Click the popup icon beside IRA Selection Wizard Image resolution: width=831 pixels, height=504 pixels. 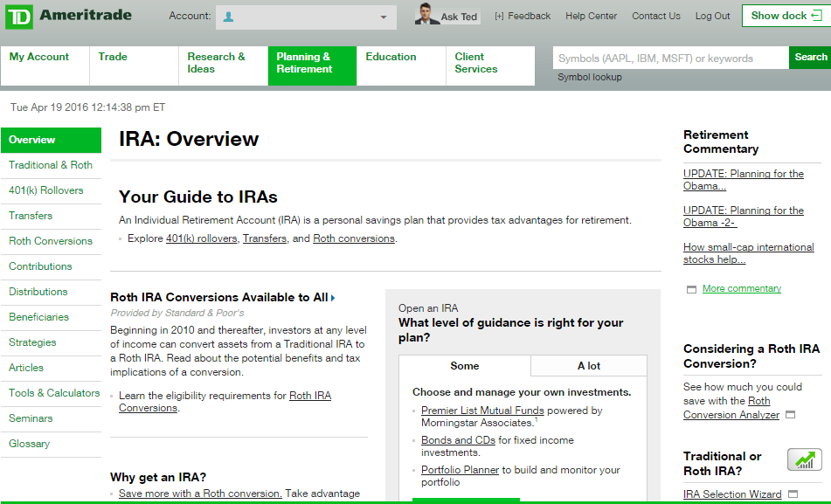point(793,494)
